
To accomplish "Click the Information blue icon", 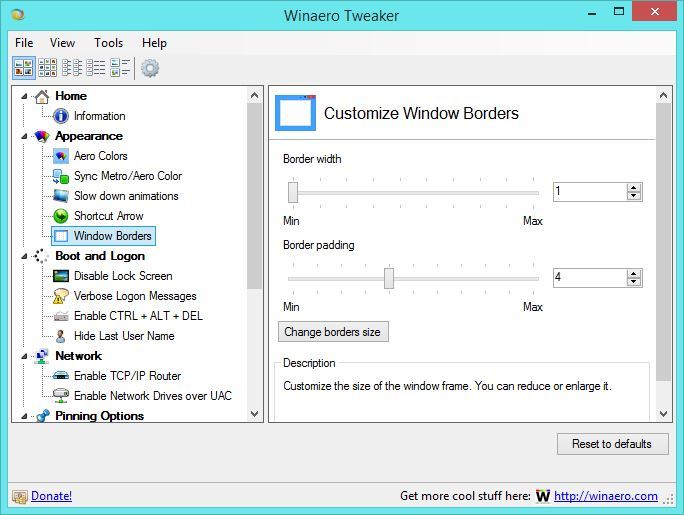I will click(x=61, y=116).
